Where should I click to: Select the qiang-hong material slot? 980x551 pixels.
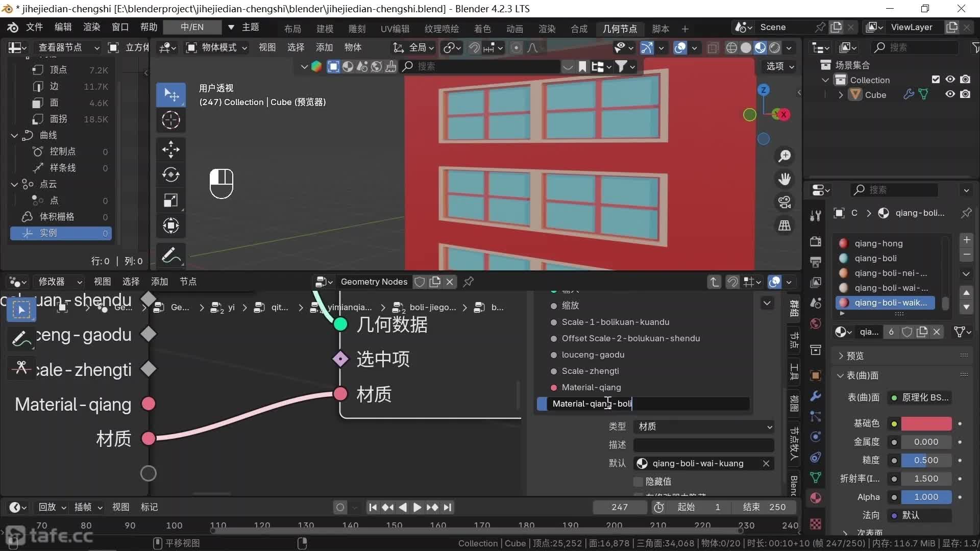click(x=878, y=243)
